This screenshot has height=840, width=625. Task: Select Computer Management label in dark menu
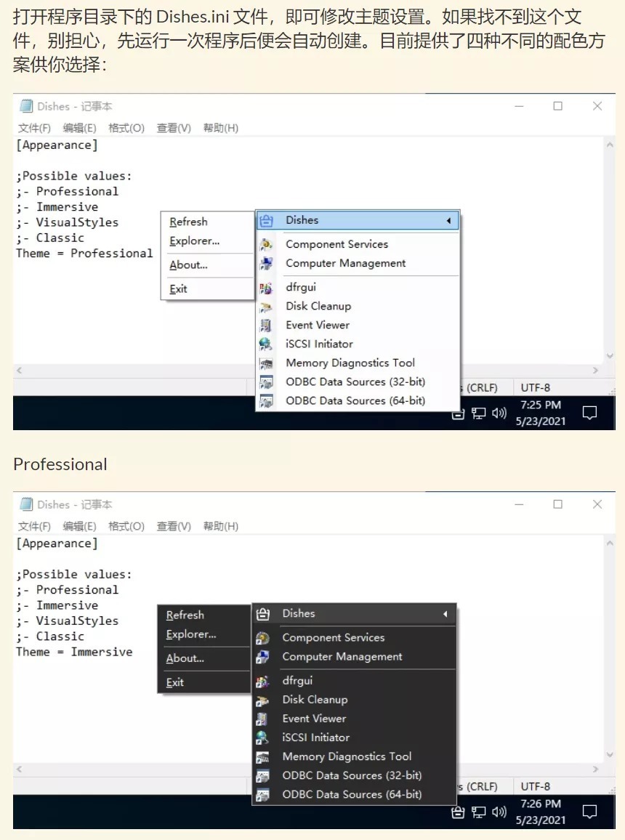point(342,657)
